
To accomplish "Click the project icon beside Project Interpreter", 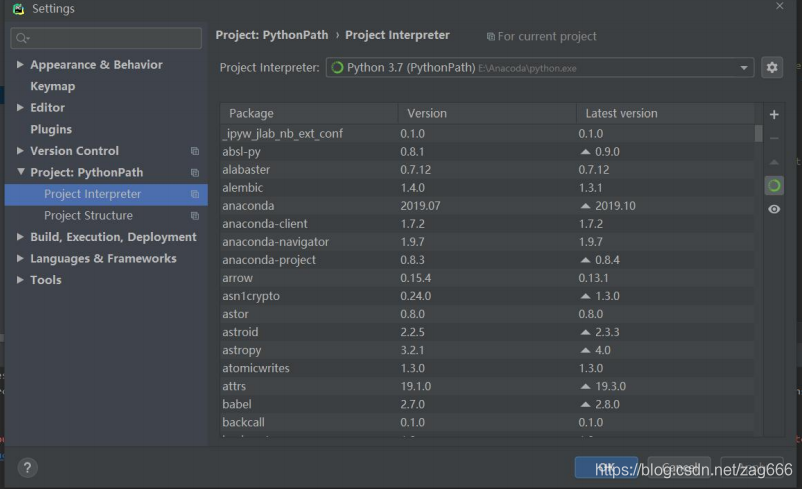I will pos(195,194).
